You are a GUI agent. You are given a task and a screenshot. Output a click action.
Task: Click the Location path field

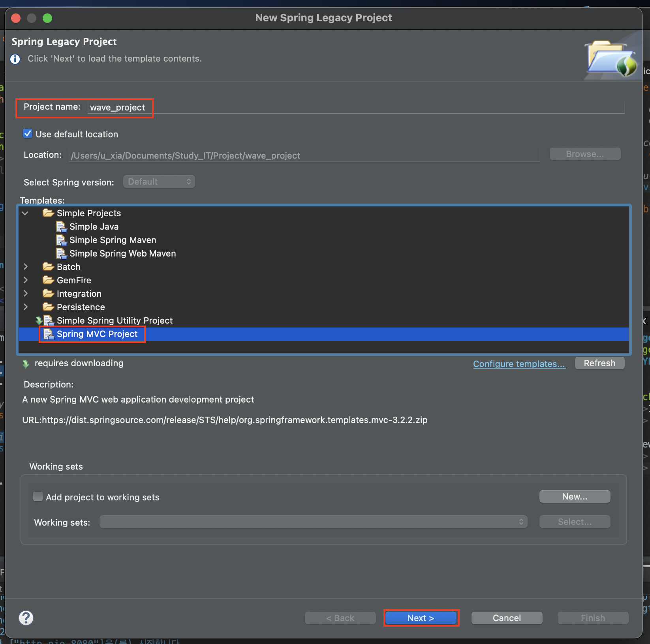click(x=304, y=155)
